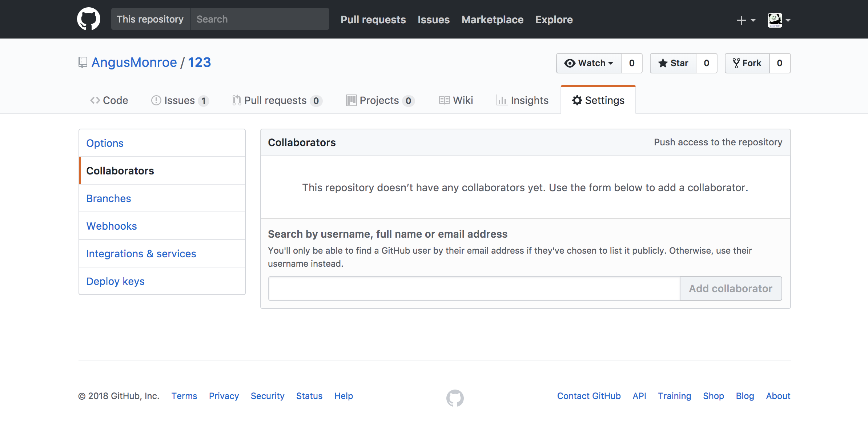The image size is (868, 423).
Task: Open the Shop footer link
Action: 714,396
